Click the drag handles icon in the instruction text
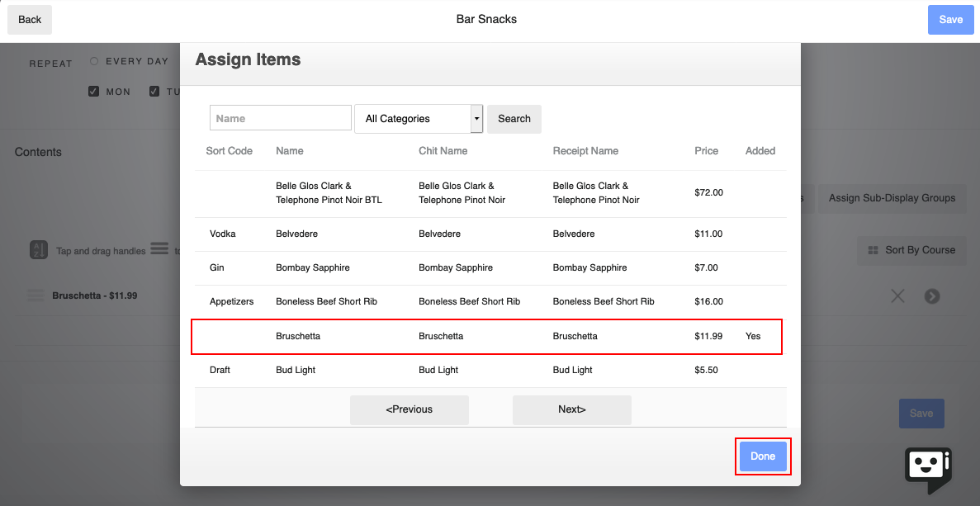The image size is (980, 506). pyautogui.click(x=159, y=249)
